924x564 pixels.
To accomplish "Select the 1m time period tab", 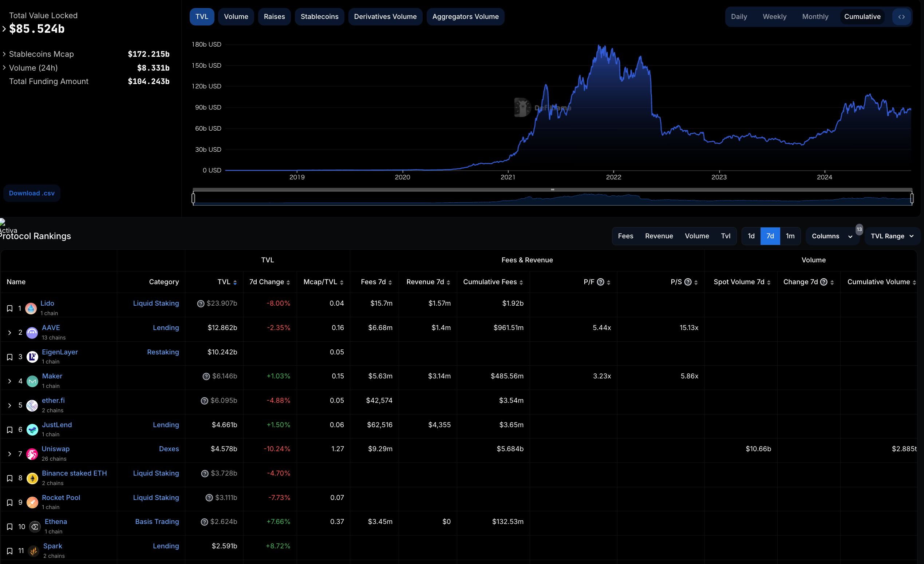I will click(x=790, y=236).
